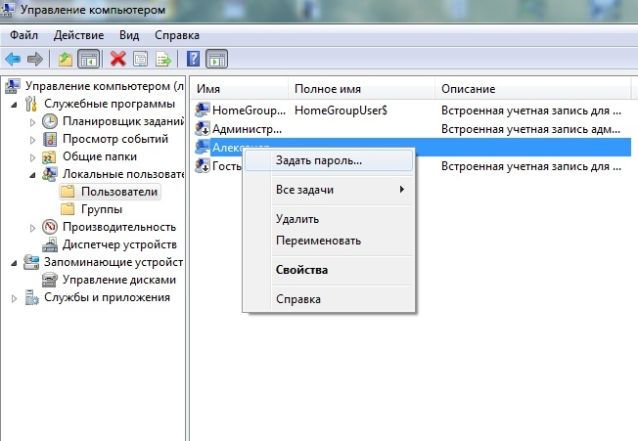Collapse the Служебные программы node
This screenshot has width=638, height=441.
pos(14,104)
